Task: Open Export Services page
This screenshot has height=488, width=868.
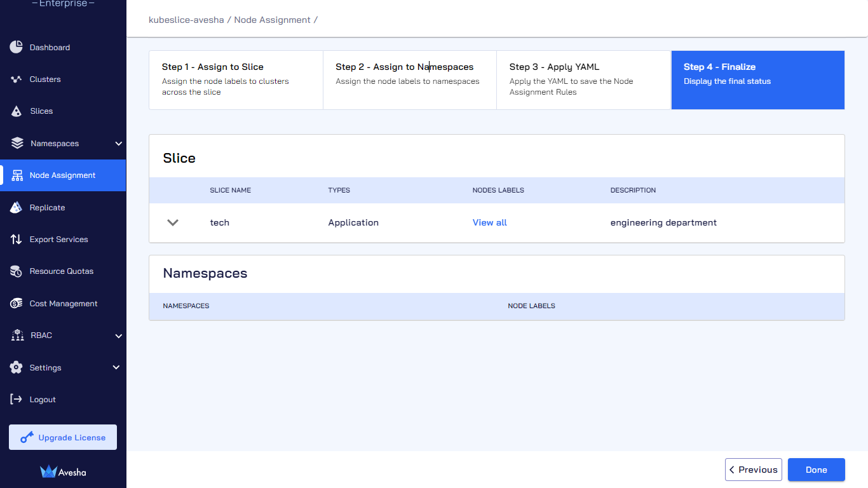Action: [x=63, y=240]
